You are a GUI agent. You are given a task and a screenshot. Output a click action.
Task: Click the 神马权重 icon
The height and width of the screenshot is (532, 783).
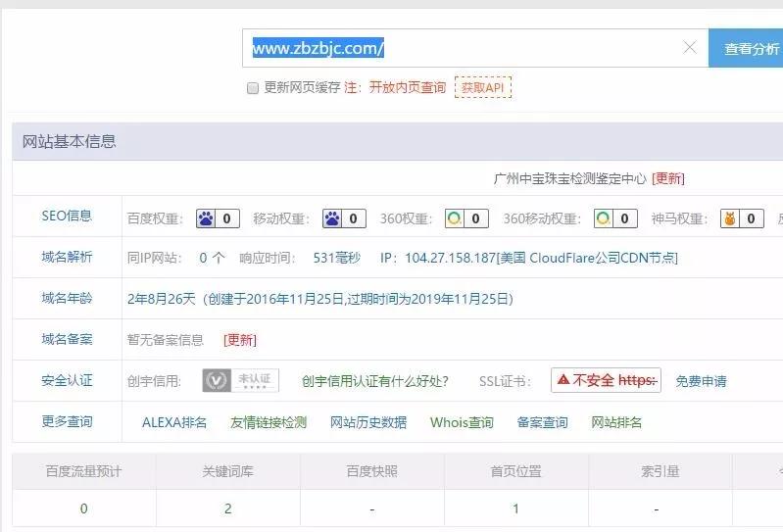click(x=729, y=218)
